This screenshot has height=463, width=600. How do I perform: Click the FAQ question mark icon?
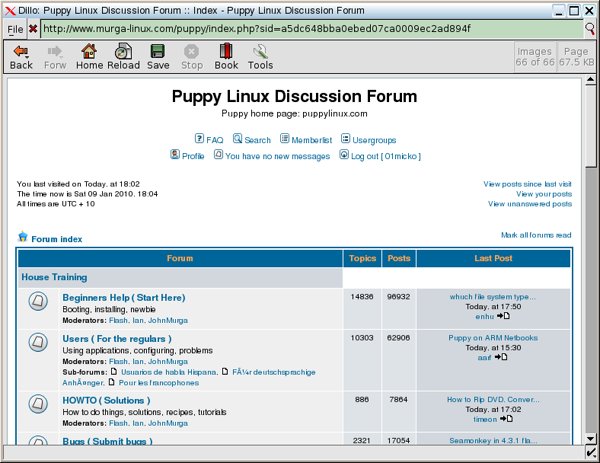(x=199, y=138)
